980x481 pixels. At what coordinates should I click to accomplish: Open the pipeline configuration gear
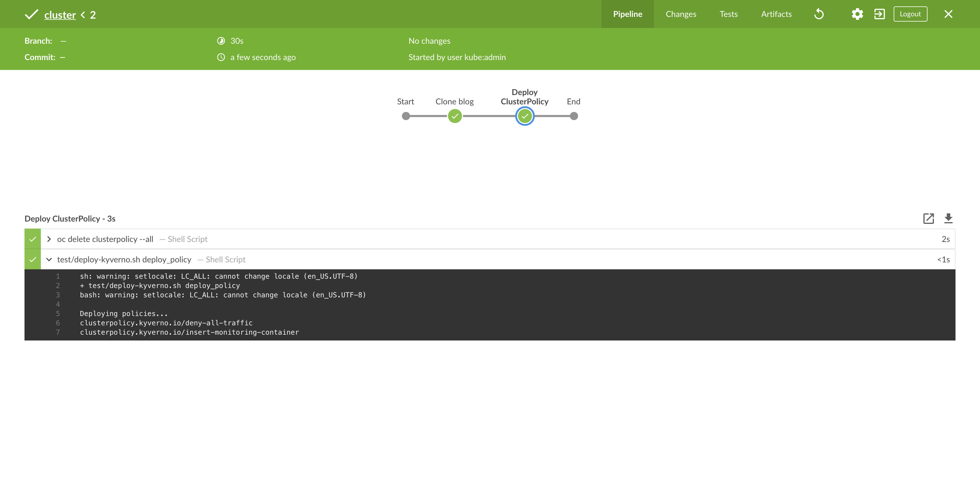(x=857, y=14)
